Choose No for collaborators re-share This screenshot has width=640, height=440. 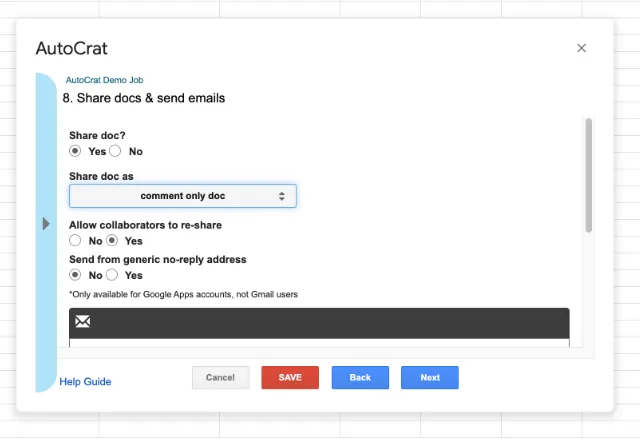point(75,240)
